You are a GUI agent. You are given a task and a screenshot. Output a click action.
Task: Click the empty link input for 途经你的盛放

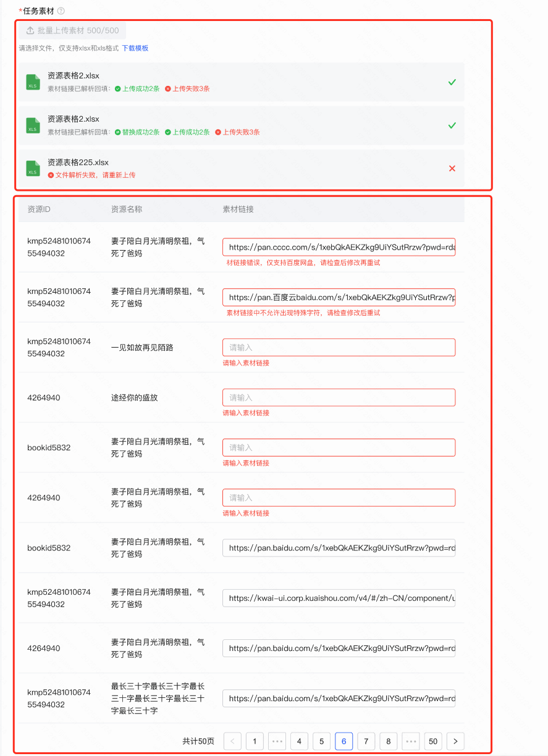point(339,397)
